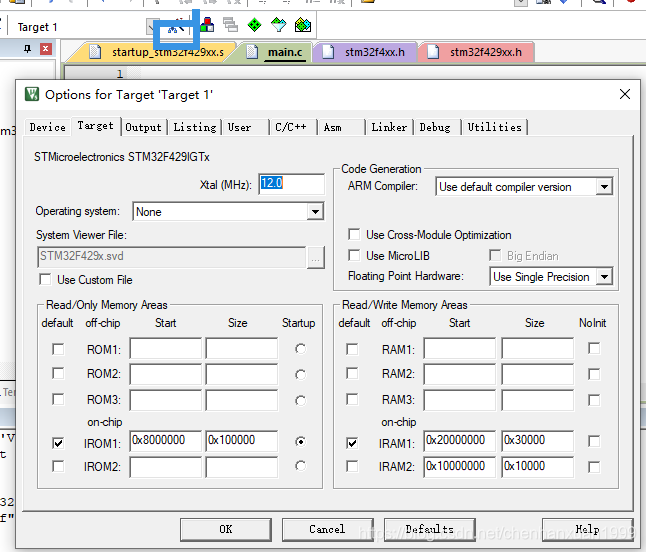Open the Floating Point Hardware dropdown

click(604, 276)
